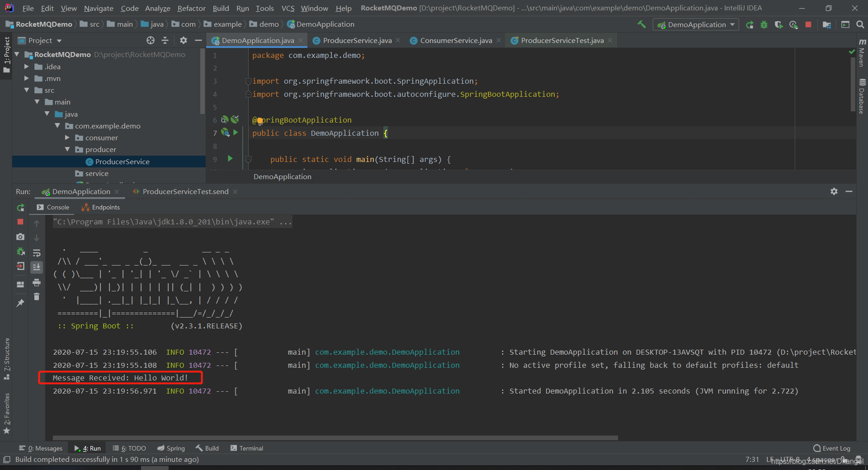Toggle the Maven side panel
Viewport: 868px width, 470px height.
tap(862, 53)
